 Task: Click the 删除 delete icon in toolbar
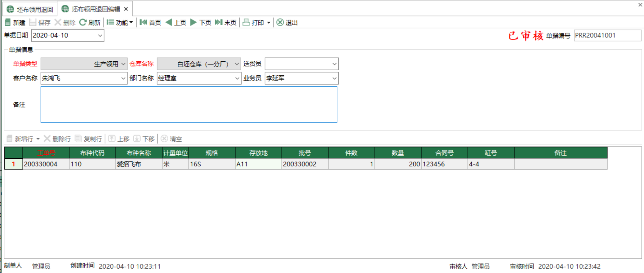58,22
